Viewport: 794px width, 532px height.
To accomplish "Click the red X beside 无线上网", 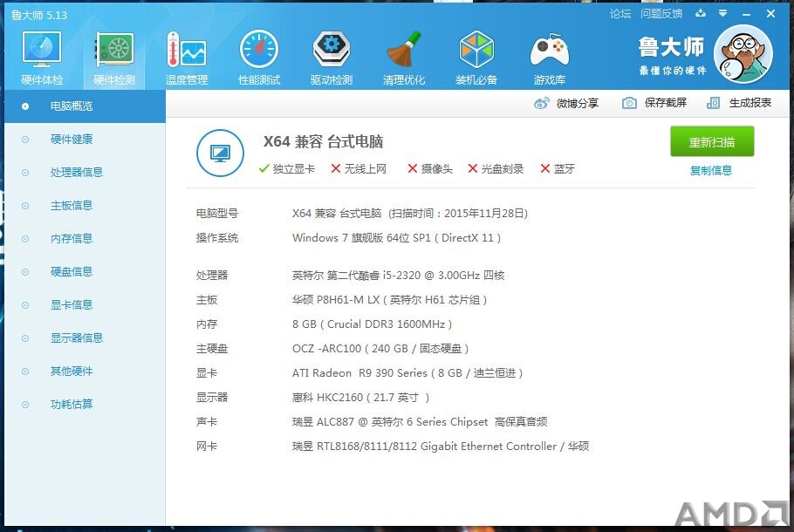I will click(x=335, y=168).
